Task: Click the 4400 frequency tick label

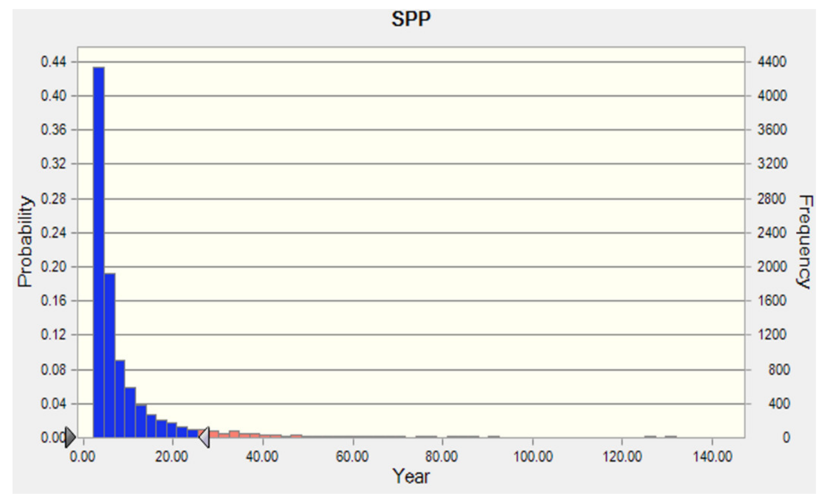Action: [772, 62]
